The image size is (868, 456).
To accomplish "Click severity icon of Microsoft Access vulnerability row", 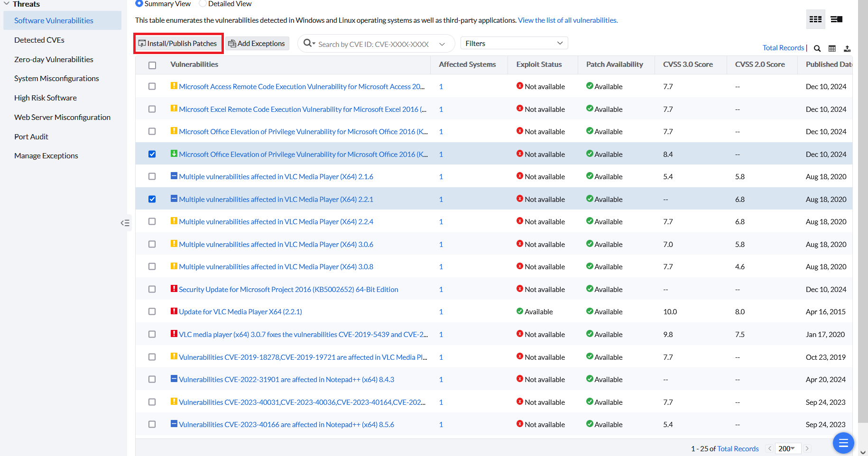I will coord(174,86).
